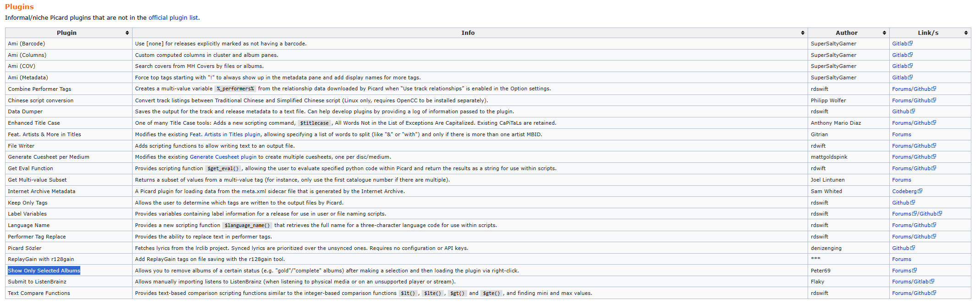Click the 'Submit to ListenBrainz' plugin name
980x305 pixels.
(x=37, y=282)
